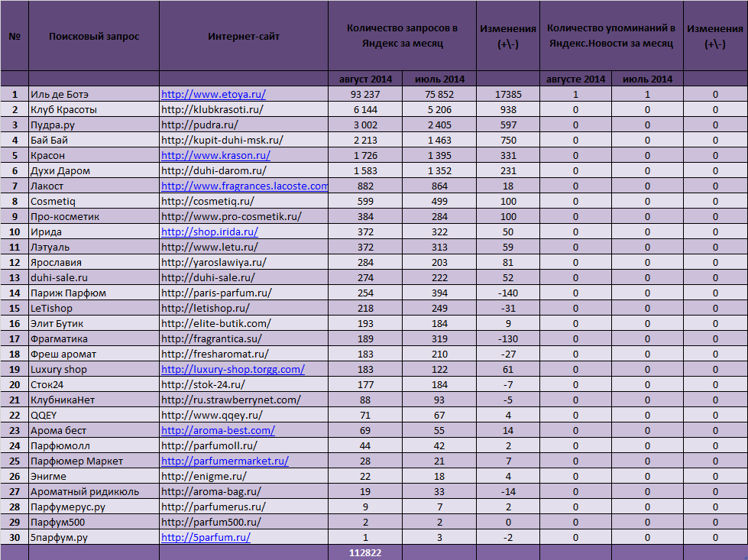Image resolution: width=748 pixels, height=560 pixels.
Task: Click the '№' header cell
Action: [x=15, y=36]
